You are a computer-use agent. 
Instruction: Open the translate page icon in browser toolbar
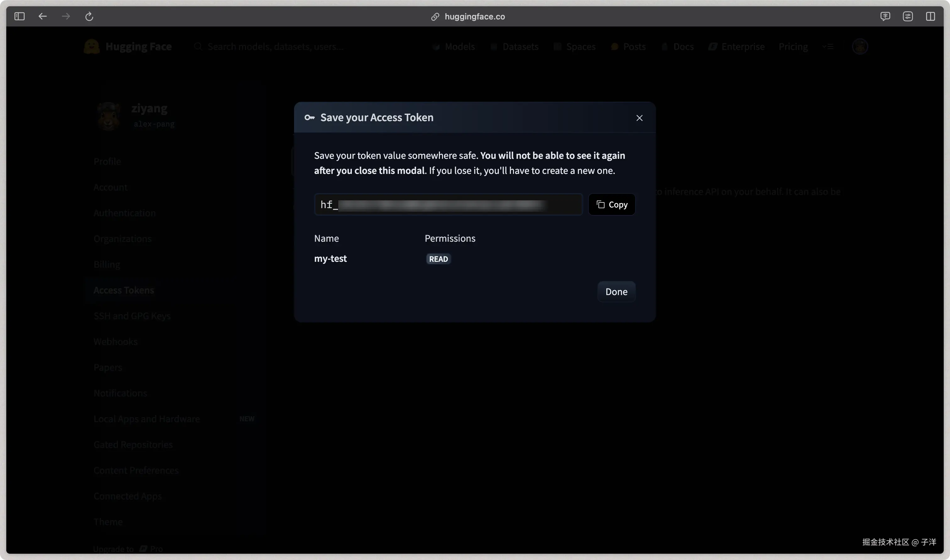click(886, 16)
